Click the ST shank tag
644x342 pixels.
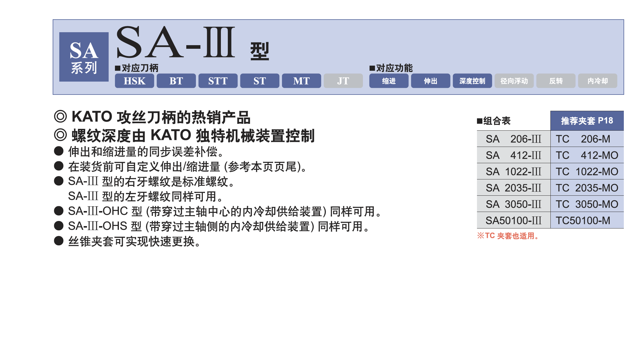coord(259,81)
